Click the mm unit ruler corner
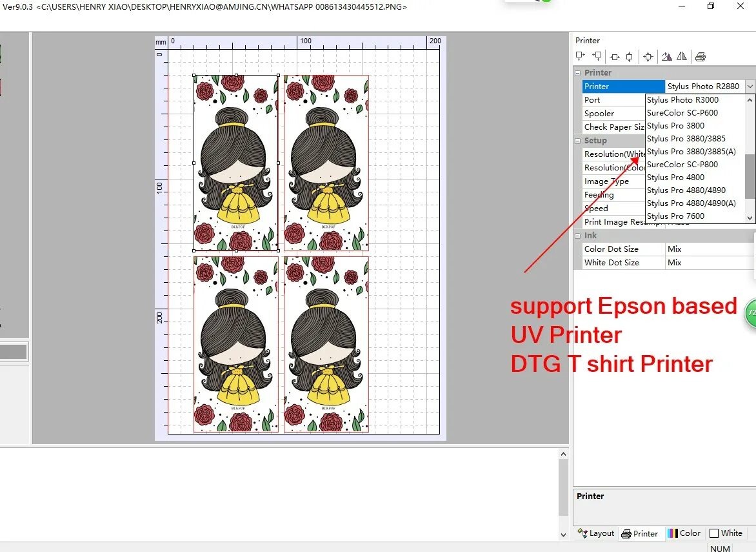 tap(161, 43)
